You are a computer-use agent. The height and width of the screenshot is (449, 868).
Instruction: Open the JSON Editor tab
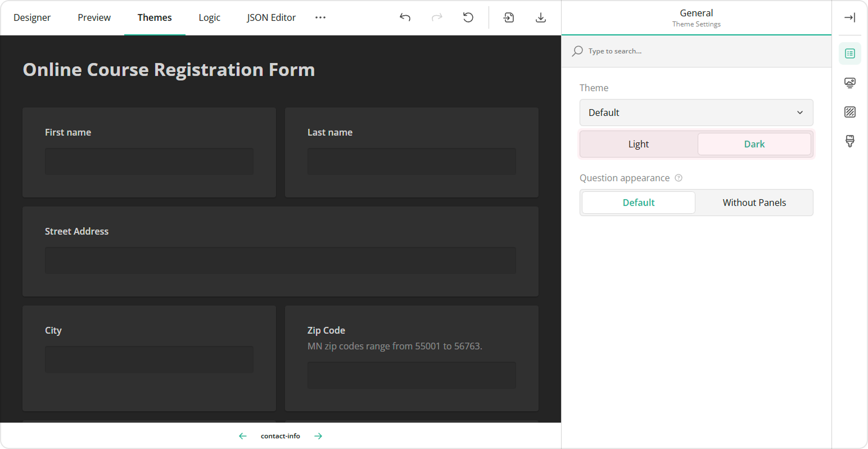(x=271, y=17)
